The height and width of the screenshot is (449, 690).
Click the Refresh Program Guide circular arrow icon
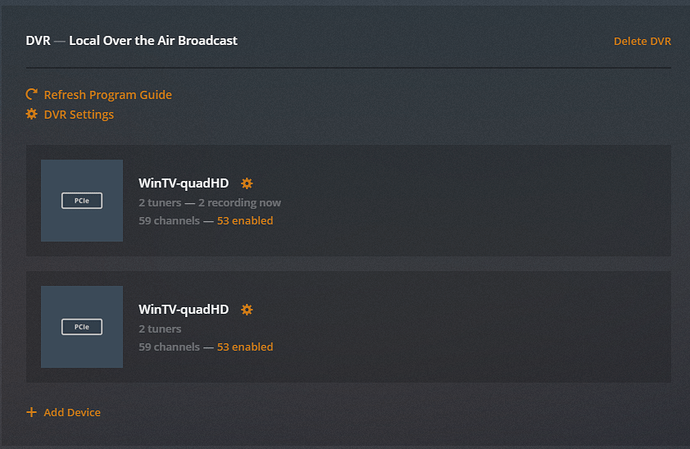(31, 95)
